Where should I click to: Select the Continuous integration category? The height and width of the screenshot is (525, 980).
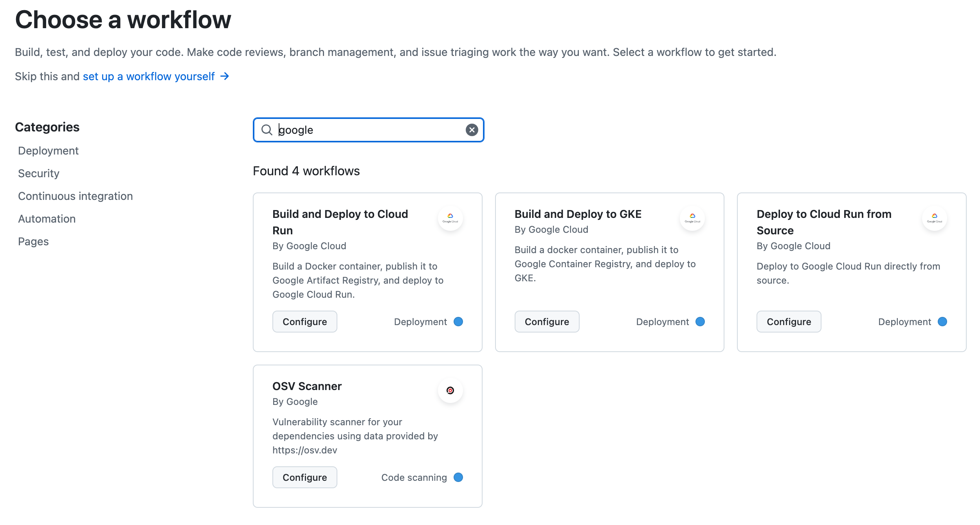(x=75, y=196)
